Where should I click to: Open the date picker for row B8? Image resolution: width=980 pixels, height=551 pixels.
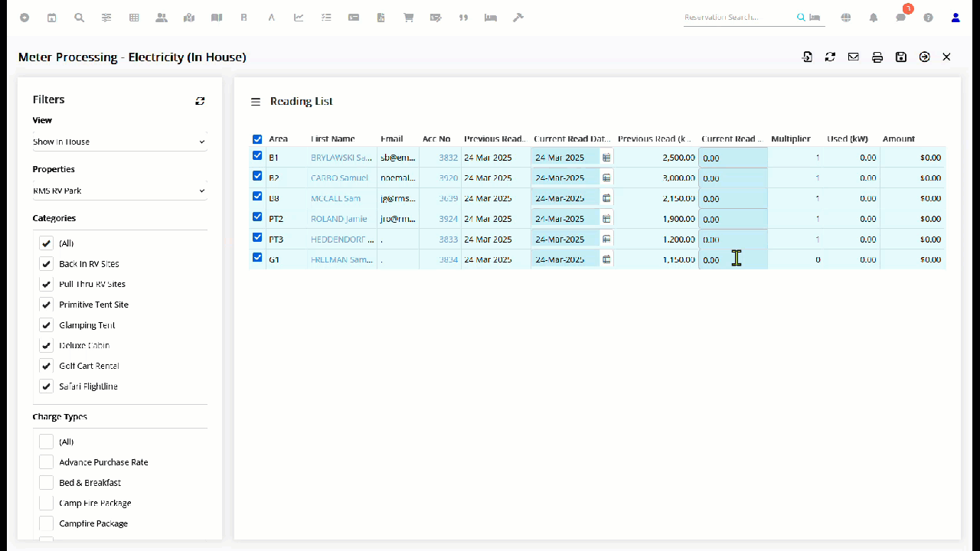pyautogui.click(x=606, y=198)
